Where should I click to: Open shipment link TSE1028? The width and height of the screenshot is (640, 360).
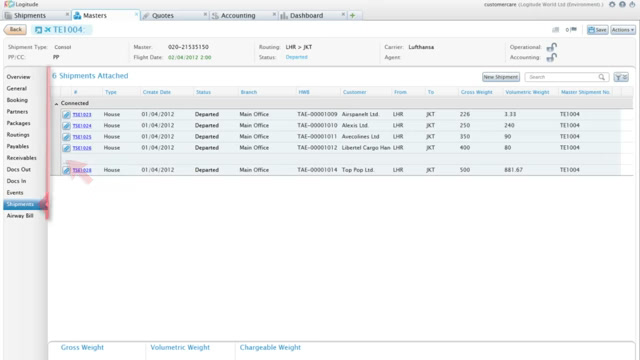pyautogui.click(x=82, y=170)
